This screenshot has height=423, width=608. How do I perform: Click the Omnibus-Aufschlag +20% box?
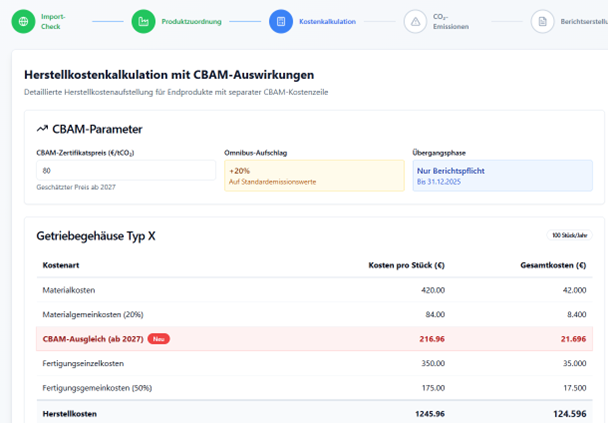(314, 176)
